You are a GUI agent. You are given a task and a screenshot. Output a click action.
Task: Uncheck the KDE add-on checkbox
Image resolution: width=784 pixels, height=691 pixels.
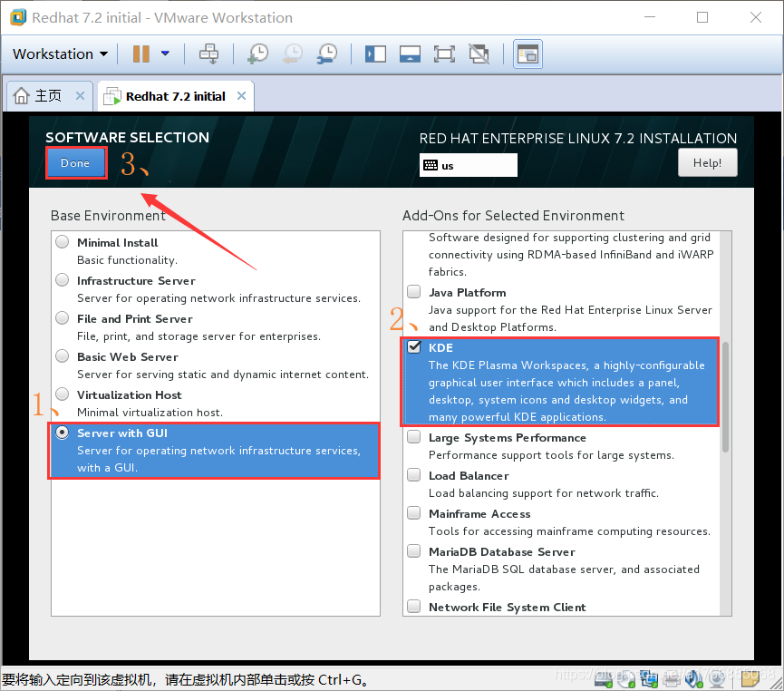[x=414, y=346]
